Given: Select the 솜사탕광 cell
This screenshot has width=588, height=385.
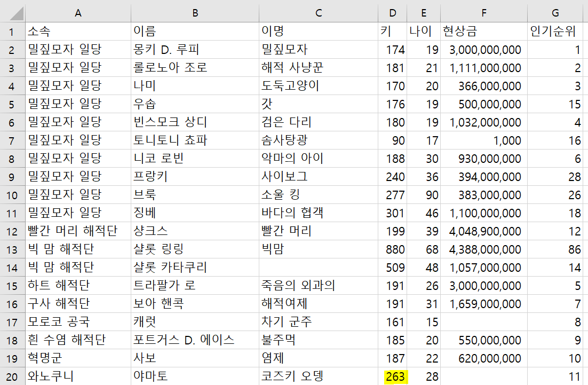Looking at the screenshot, I should pyautogui.click(x=319, y=140).
